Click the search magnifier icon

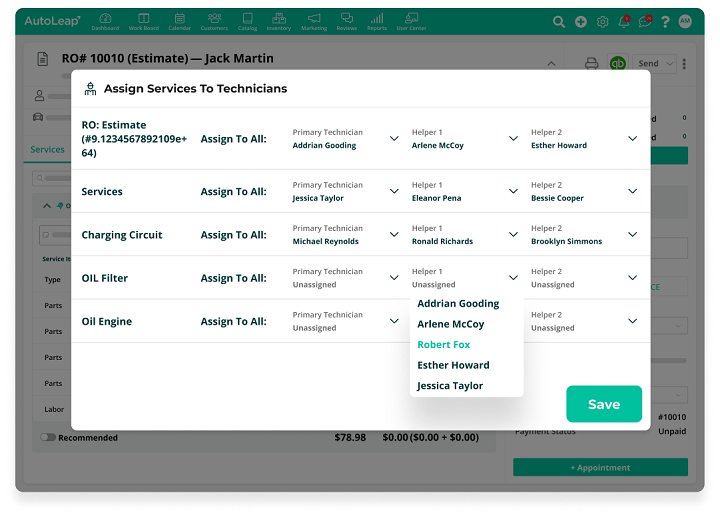click(559, 21)
